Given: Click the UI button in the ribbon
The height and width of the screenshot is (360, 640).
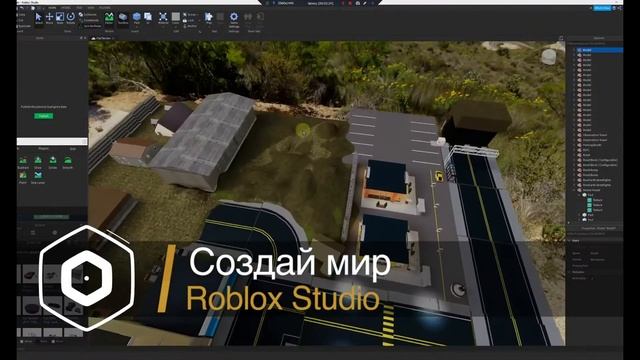Looking at the screenshot, I should pyautogui.click(x=148, y=18).
